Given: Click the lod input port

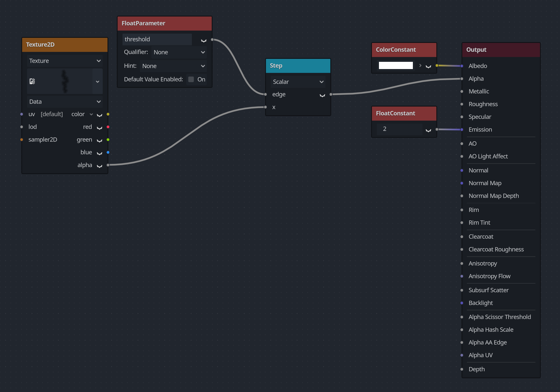Looking at the screenshot, I should (22, 127).
